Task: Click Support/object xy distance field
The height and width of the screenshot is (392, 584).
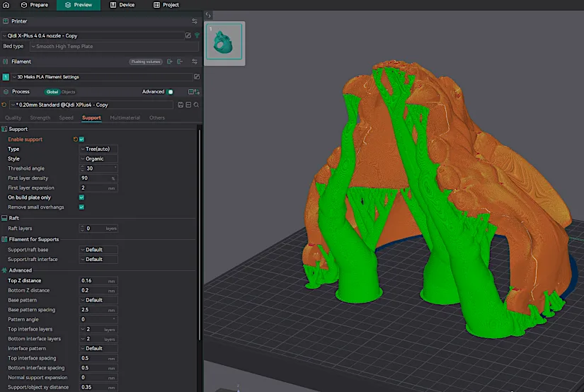Action: click(x=98, y=387)
